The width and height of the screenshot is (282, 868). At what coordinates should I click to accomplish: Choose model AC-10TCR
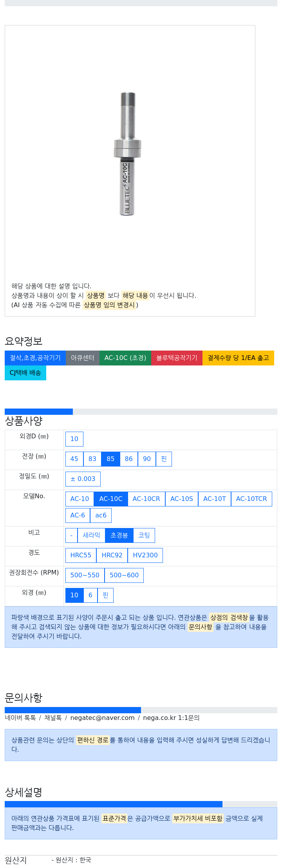[x=251, y=499]
